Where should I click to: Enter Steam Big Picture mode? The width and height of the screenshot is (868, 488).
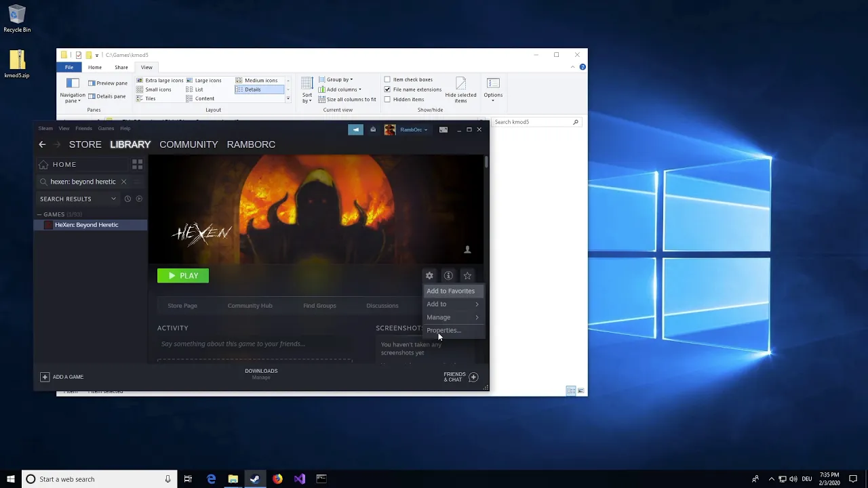click(x=443, y=129)
